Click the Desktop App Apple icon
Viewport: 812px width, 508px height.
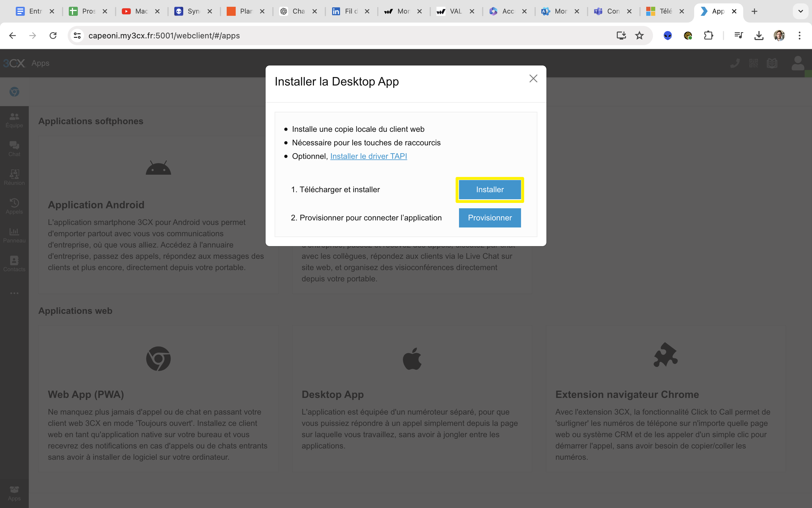[x=412, y=358]
